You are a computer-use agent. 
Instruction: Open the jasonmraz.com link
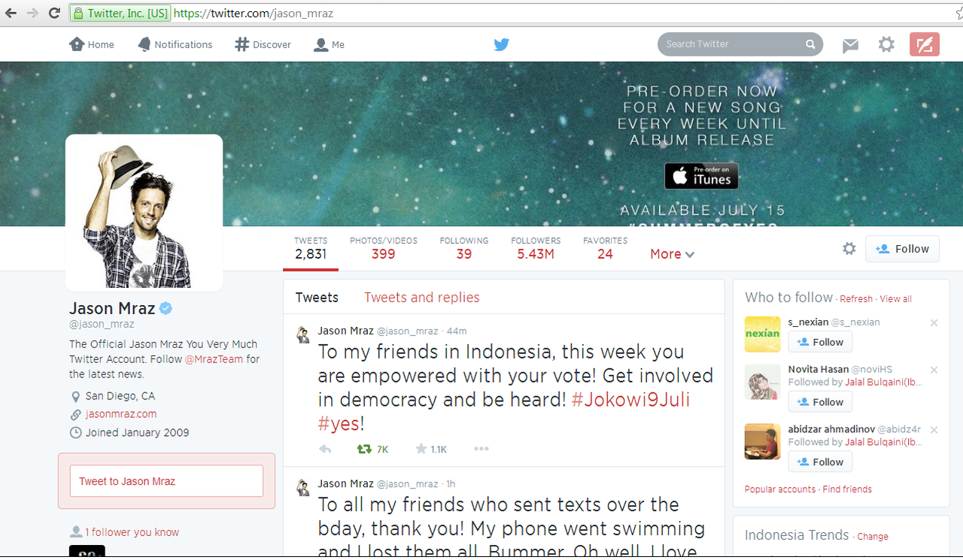click(121, 414)
